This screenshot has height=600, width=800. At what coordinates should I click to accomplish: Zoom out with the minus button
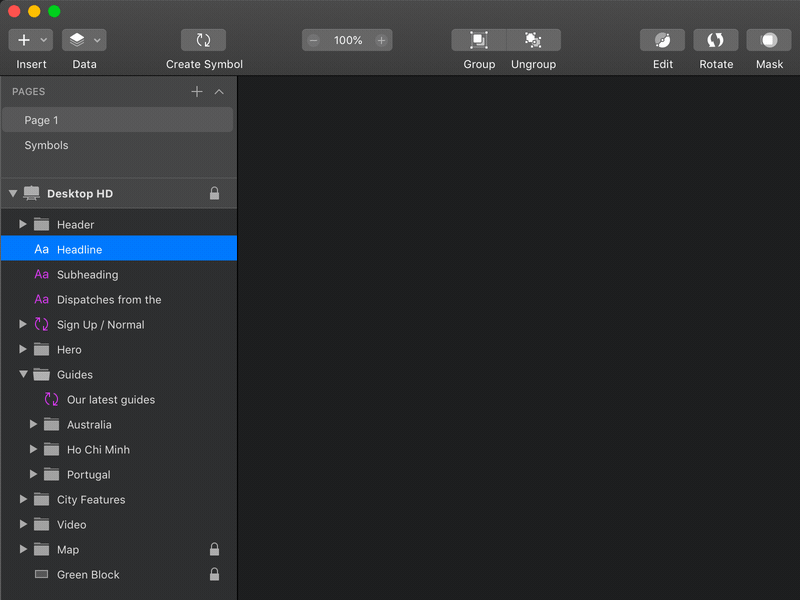314,40
